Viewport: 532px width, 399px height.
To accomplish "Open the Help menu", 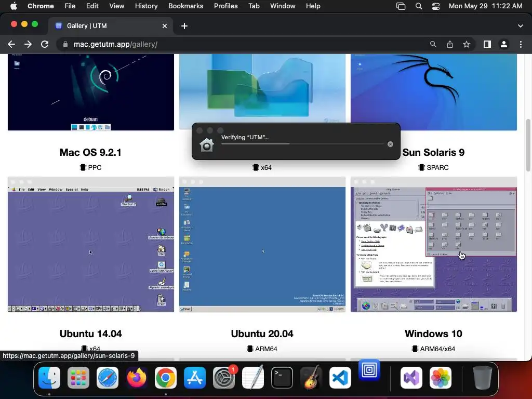I will coord(313,6).
